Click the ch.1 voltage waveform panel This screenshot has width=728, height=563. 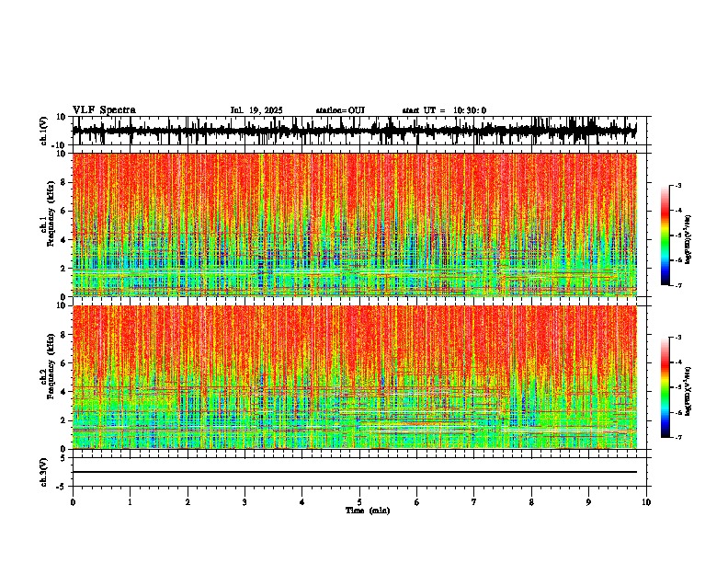click(359, 131)
